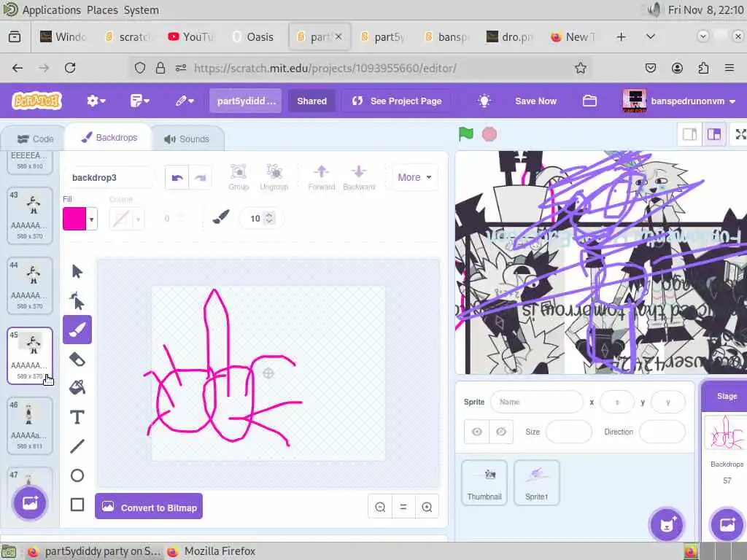The width and height of the screenshot is (747, 560).
Task: Click See Project Page button
Action: coord(396,101)
